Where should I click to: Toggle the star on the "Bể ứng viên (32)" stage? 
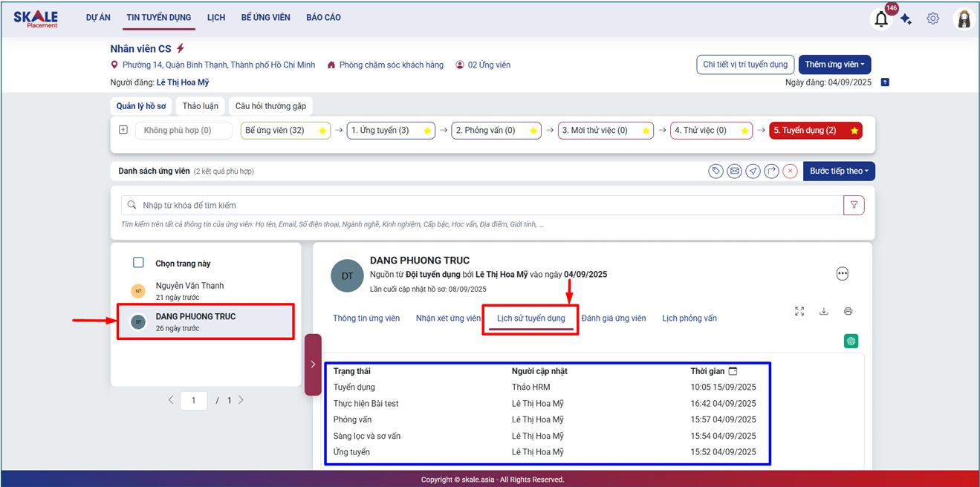[322, 131]
